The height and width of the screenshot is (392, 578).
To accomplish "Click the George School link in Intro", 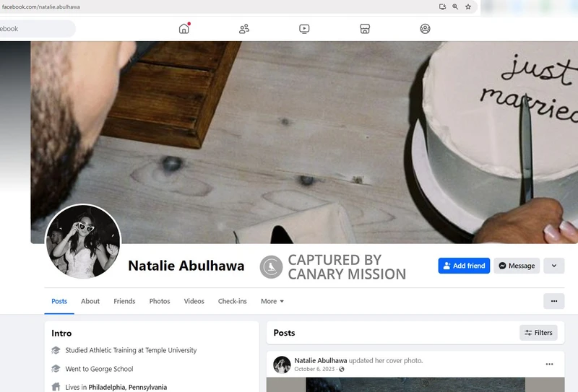I will click(x=112, y=369).
